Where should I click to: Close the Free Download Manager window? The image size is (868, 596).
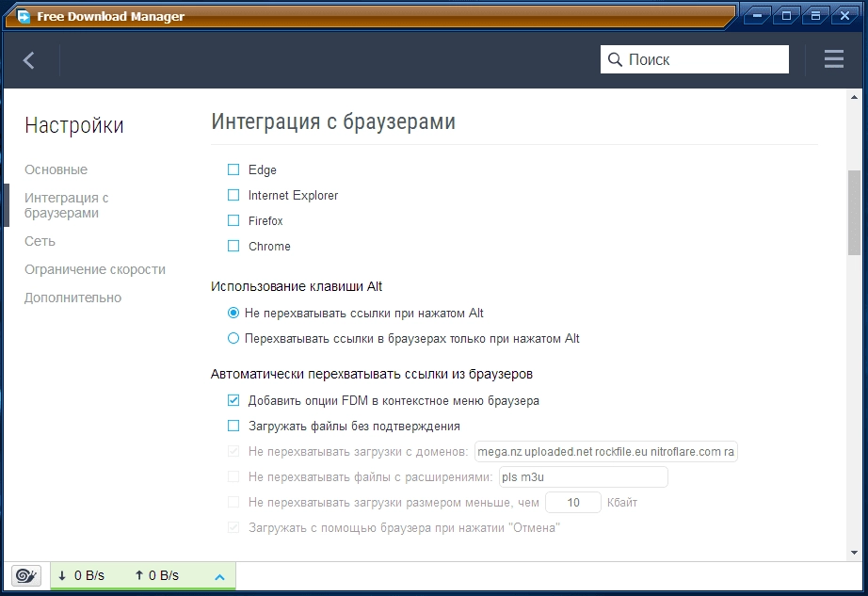coord(844,16)
